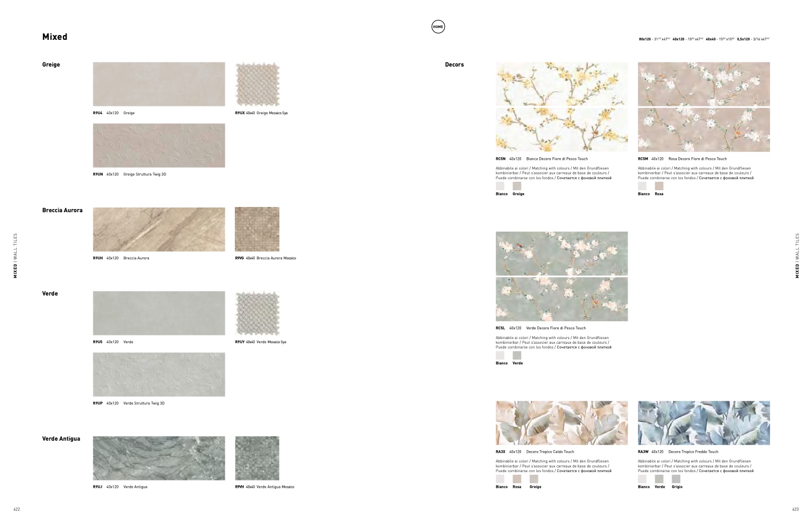
Task: Click the Mixed page title
Action: tap(55, 37)
